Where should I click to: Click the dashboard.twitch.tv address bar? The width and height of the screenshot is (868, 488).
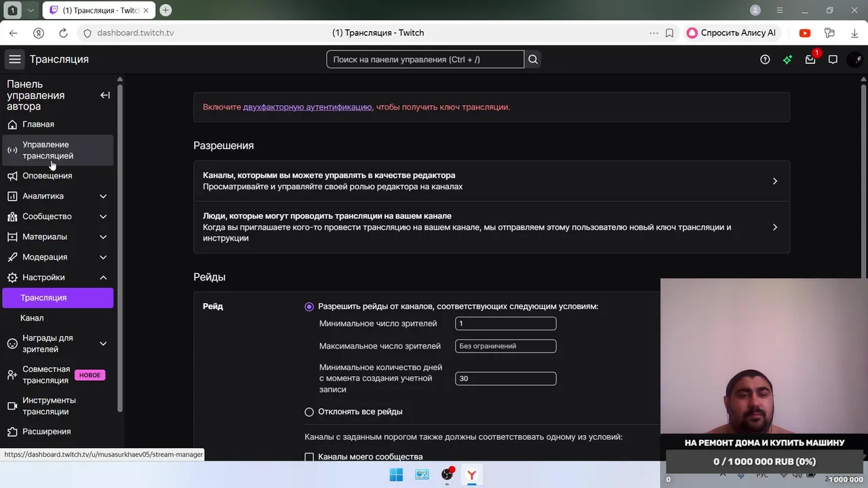click(x=135, y=33)
